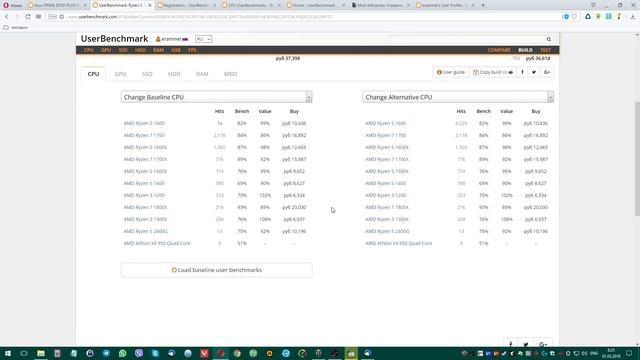Click baseline Ryzen 5 1600X buy price
The image size is (640, 360).
coord(294,147)
